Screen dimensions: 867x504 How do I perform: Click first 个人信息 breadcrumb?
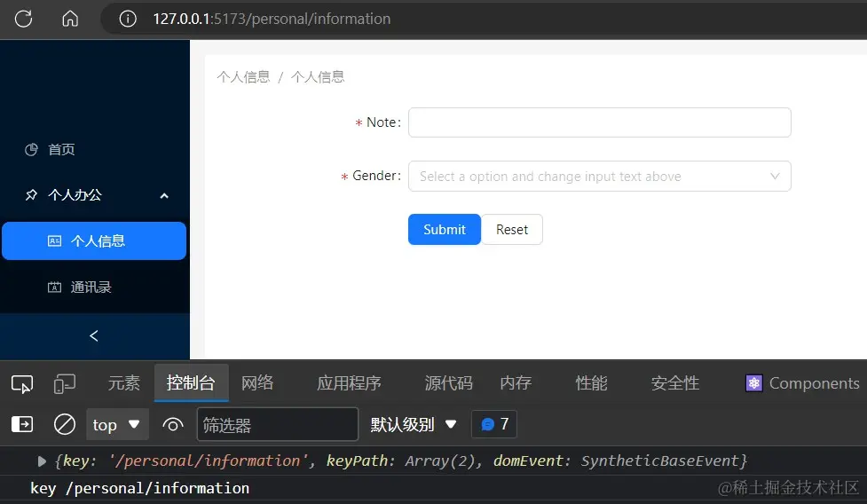pyautogui.click(x=243, y=77)
